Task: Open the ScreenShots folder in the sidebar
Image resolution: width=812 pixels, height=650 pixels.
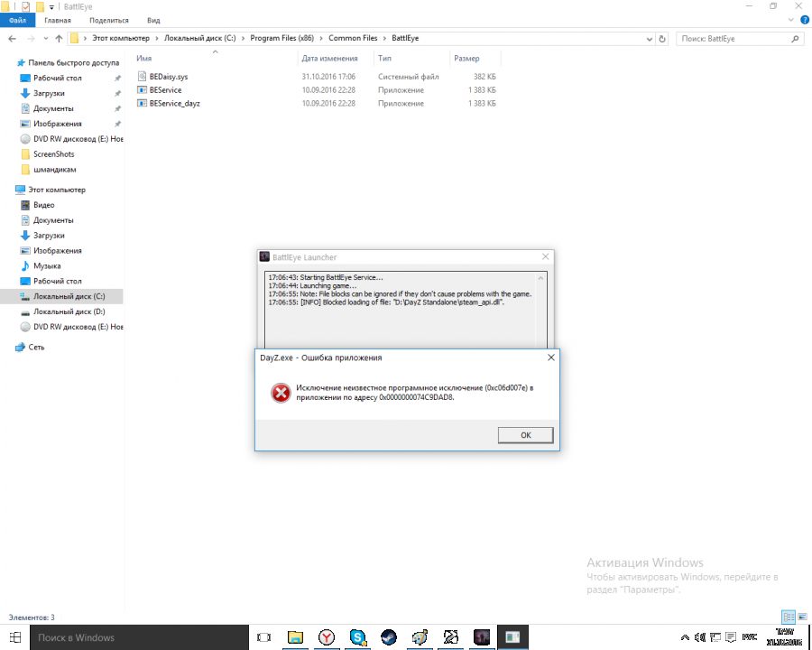Action: [53, 154]
